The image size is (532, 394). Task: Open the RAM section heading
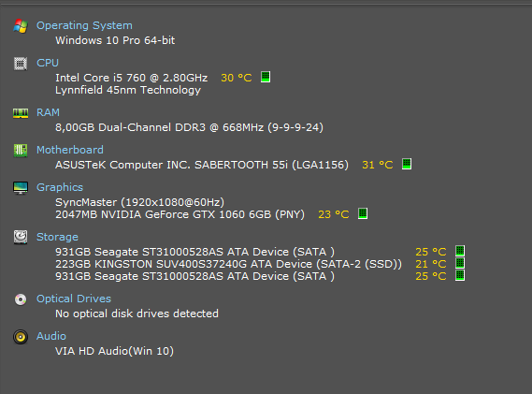point(48,112)
